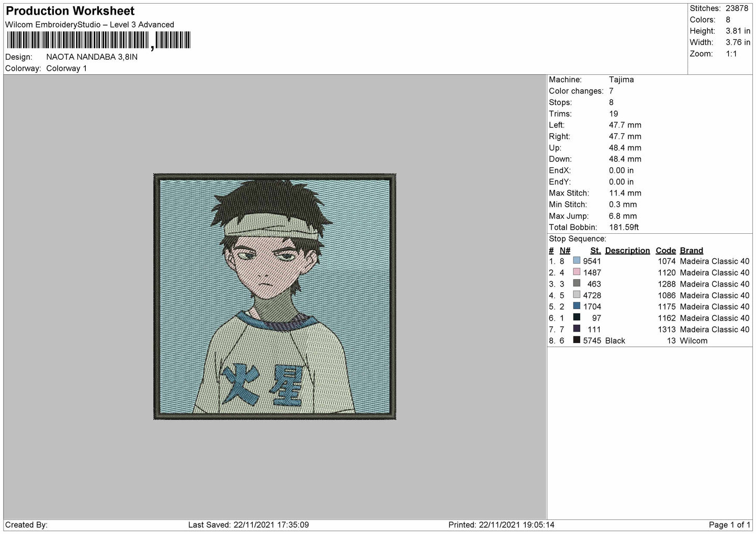Click design name 'NAOTA NANDABA 3,8IN'
Image resolution: width=756 pixels, height=534 pixels.
pos(92,57)
